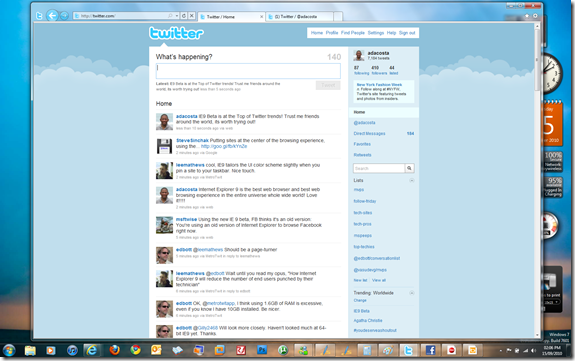Open the Facebook pinned site on taskbar
This screenshot has width=575, height=361.
coord(431,350)
